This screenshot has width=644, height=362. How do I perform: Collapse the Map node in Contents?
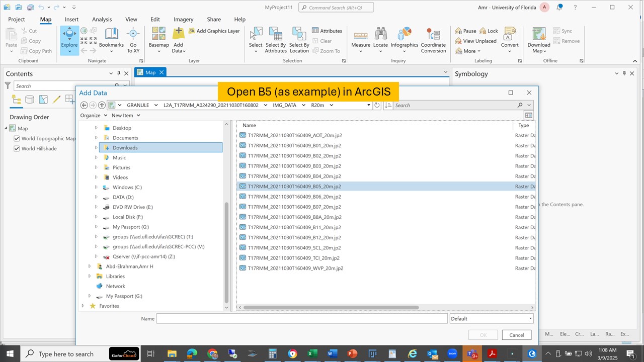pyautogui.click(x=6, y=128)
